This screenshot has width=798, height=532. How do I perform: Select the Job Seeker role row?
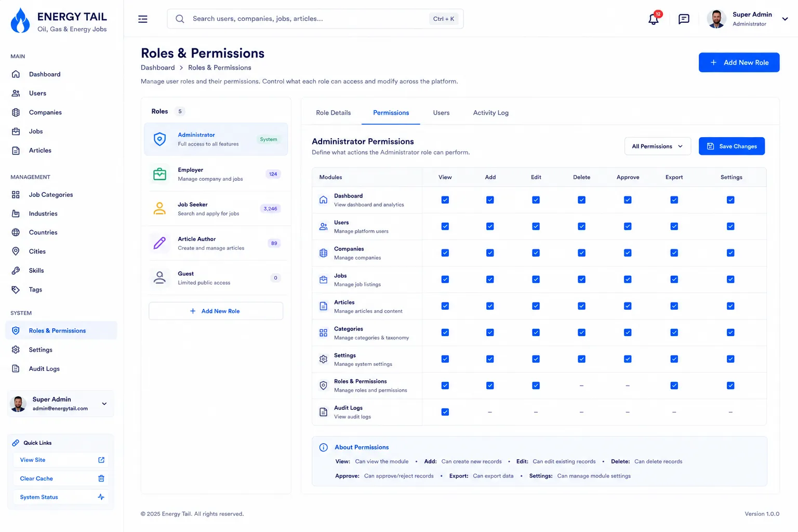(x=216, y=209)
